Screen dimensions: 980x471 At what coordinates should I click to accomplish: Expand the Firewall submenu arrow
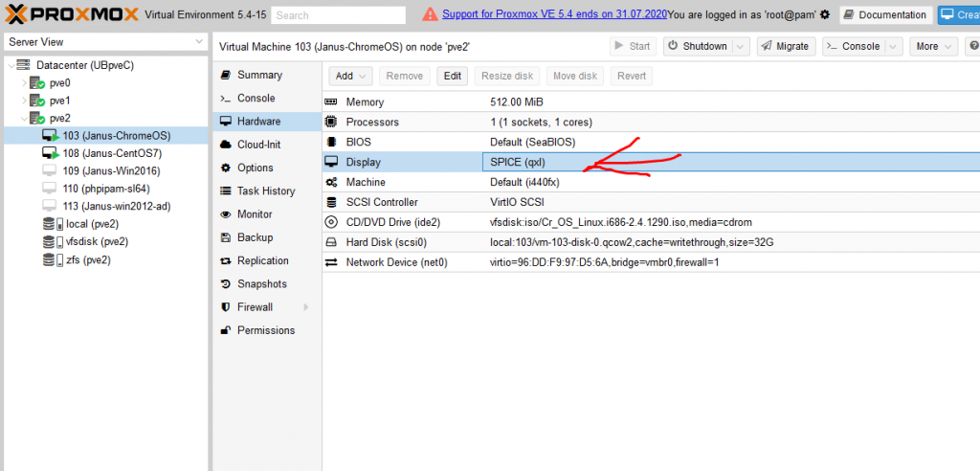[x=306, y=307]
